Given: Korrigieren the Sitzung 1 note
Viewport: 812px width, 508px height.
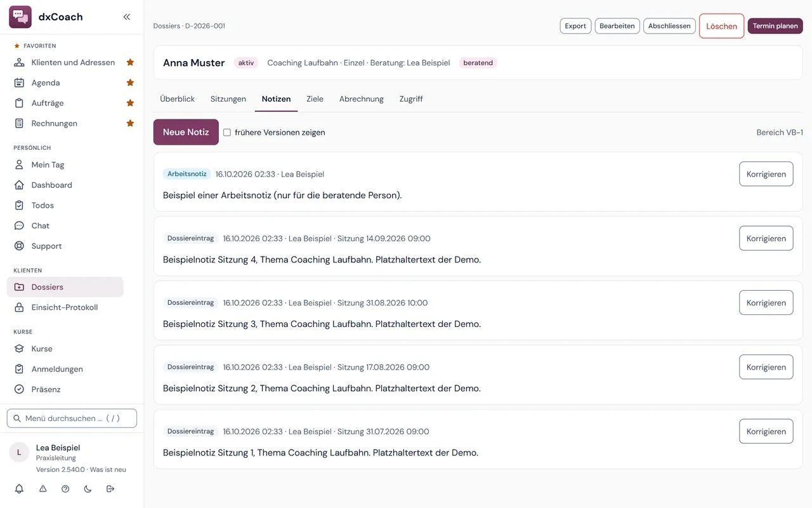Looking at the screenshot, I should pyautogui.click(x=766, y=431).
